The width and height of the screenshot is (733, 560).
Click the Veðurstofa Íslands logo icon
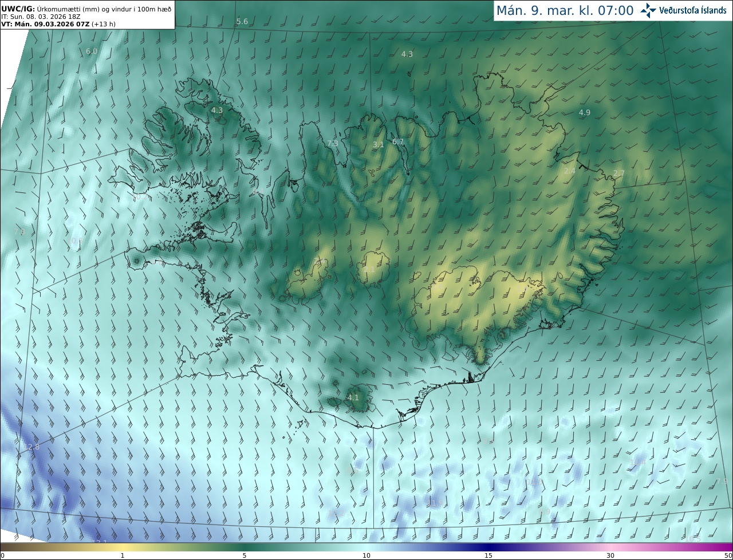(x=648, y=10)
